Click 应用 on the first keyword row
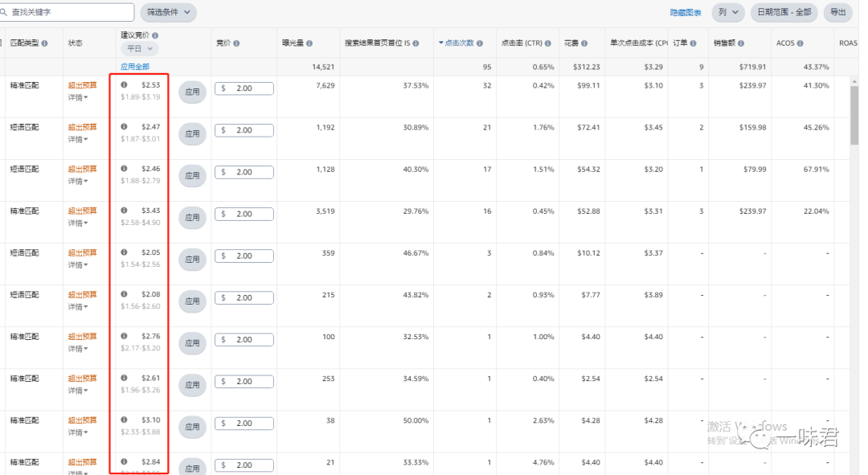Screen dimensions: 868x475 [192, 92]
